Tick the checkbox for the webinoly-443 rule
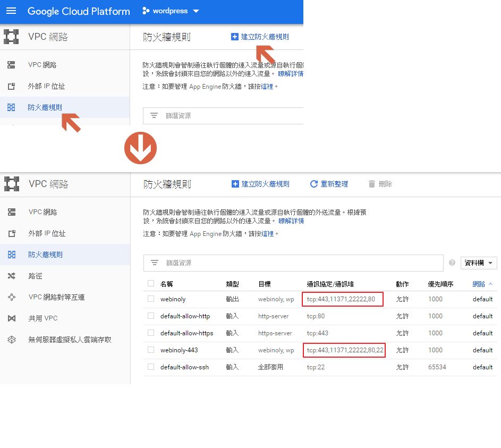 [x=151, y=350]
